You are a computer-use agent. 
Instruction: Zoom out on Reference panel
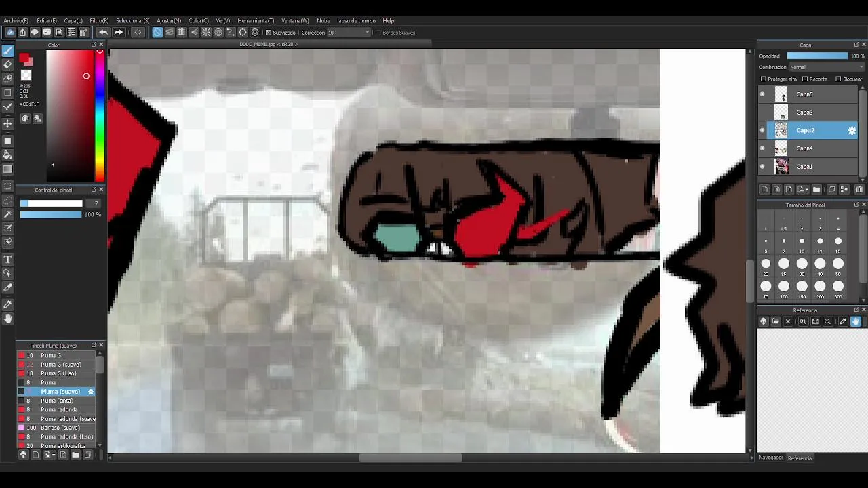[x=827, y=321]
